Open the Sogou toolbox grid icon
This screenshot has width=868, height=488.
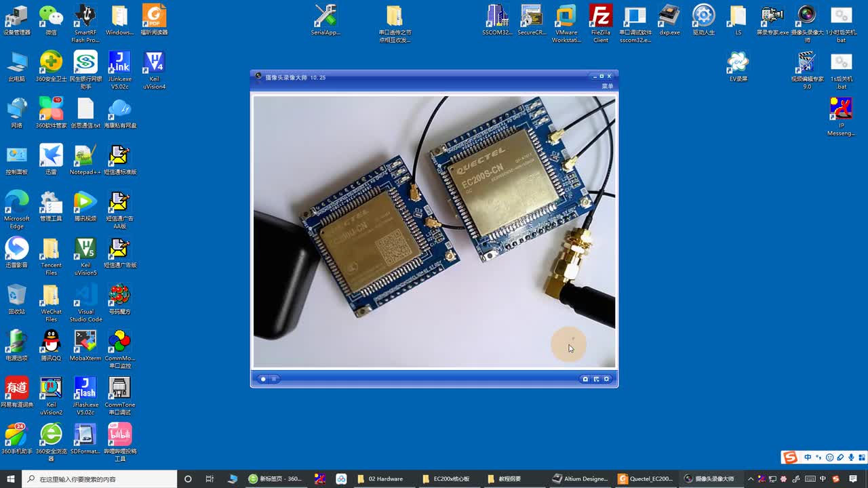tap(861, 457)
